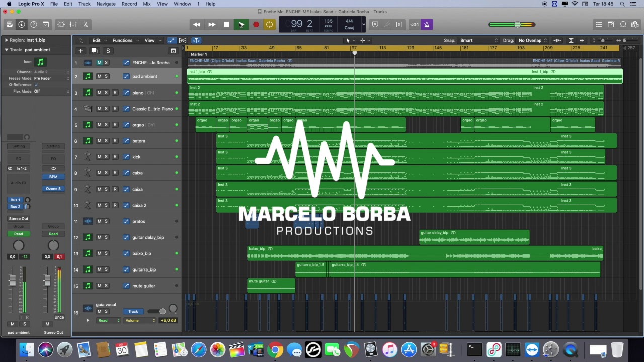This screenshot has width=644, height=362.
Task: Open the Drag No Overlap dropdown
Action: coord(533,40)
